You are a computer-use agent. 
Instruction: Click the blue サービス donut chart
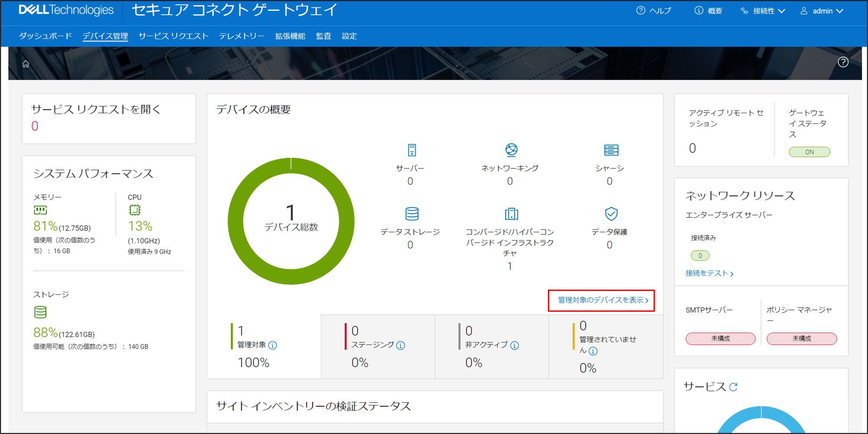(761, 419)
